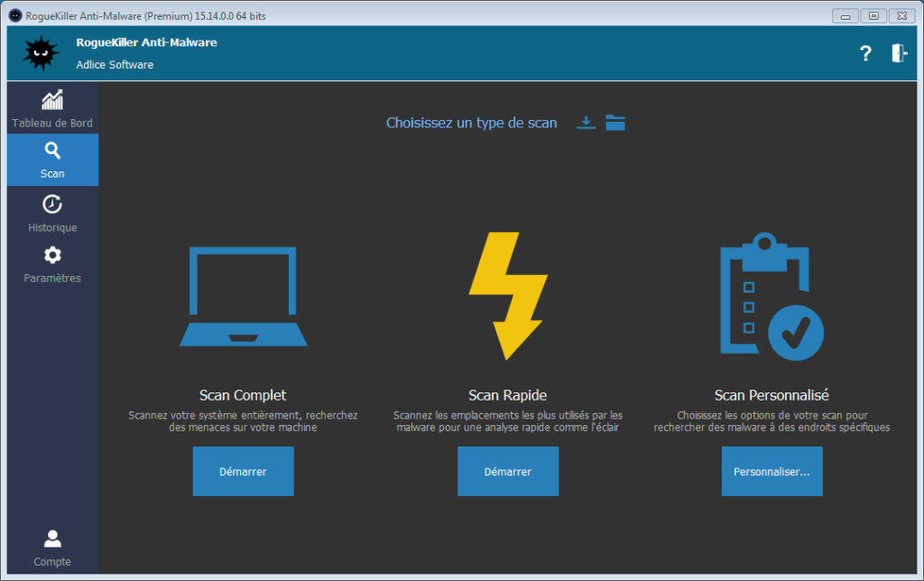The height and width of the screenshot is (581, 924).
Task: Open the folder icon beside scan title
Action: point(615,123)
